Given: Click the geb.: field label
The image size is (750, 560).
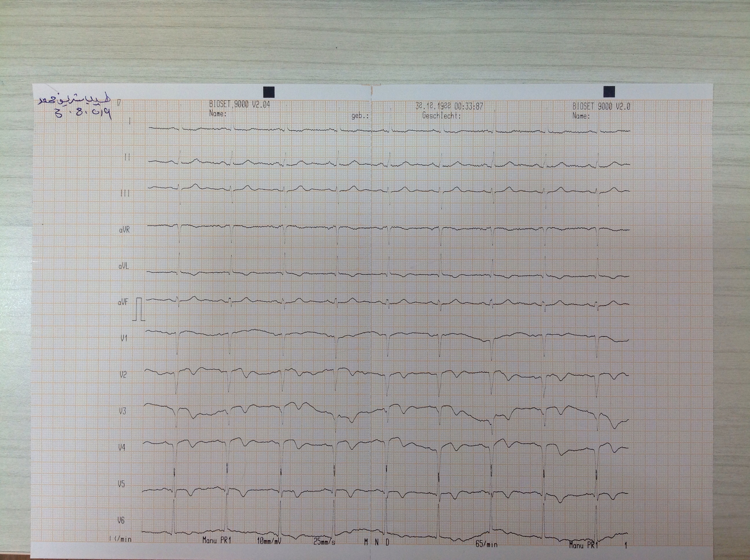Looking at the screenshot, I should (360, 116).
